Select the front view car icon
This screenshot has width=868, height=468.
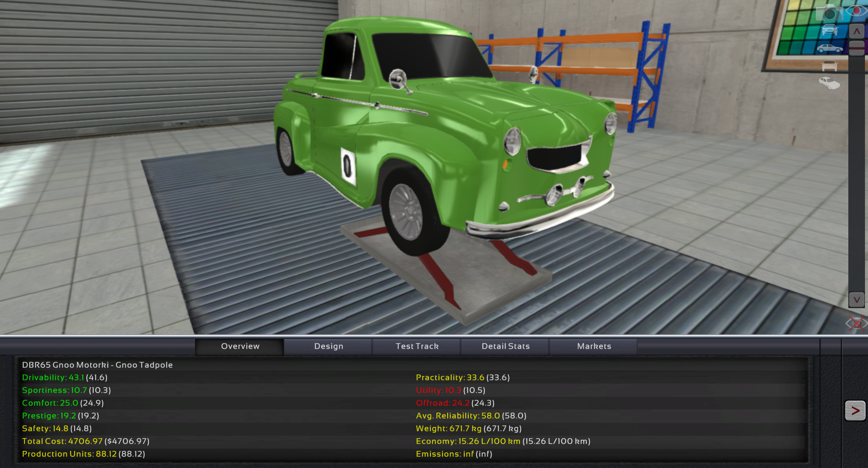[829, 30]
